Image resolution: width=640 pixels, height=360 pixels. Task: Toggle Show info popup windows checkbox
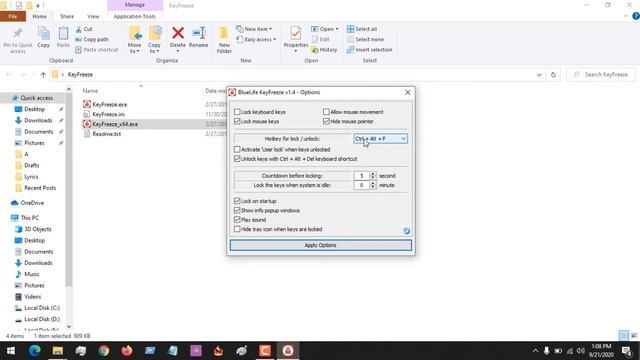click(x=237, y=210)
